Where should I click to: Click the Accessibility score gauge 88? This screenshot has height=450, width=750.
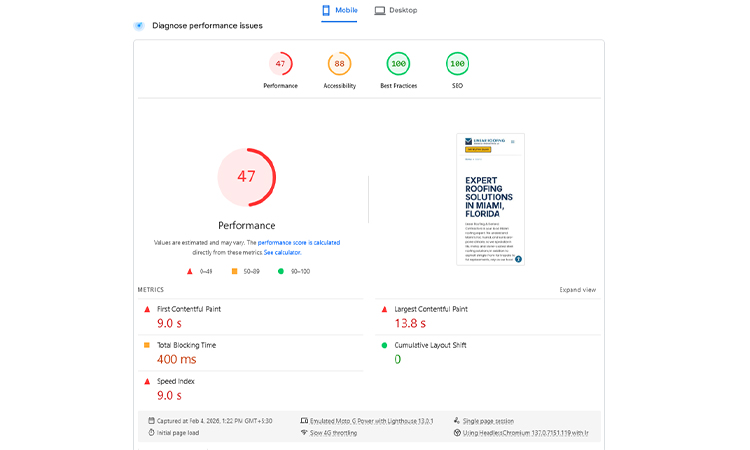tap(339, 64)
